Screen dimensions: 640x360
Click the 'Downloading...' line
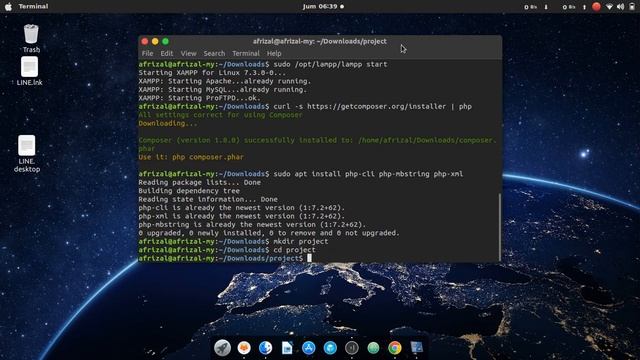[168, 123]
